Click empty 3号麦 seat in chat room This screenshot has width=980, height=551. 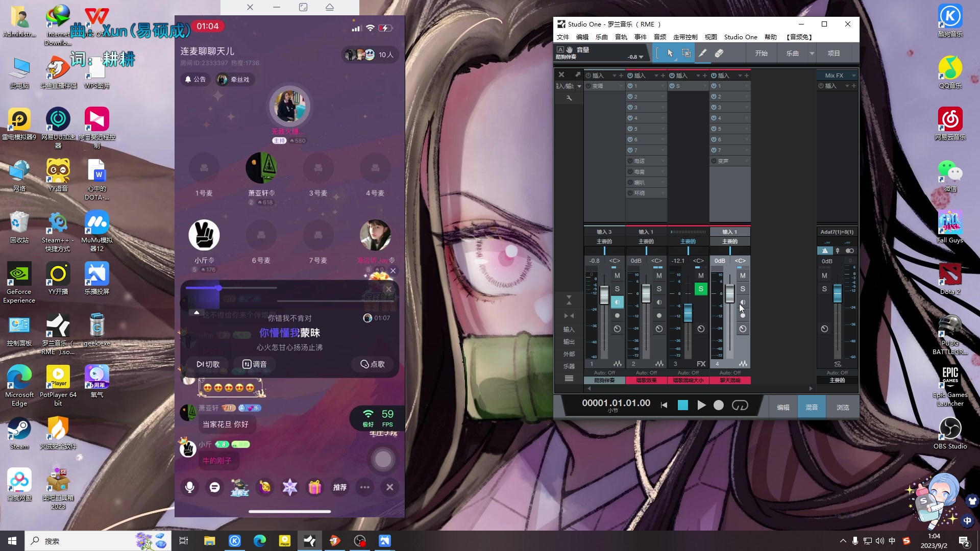(318, 168)
